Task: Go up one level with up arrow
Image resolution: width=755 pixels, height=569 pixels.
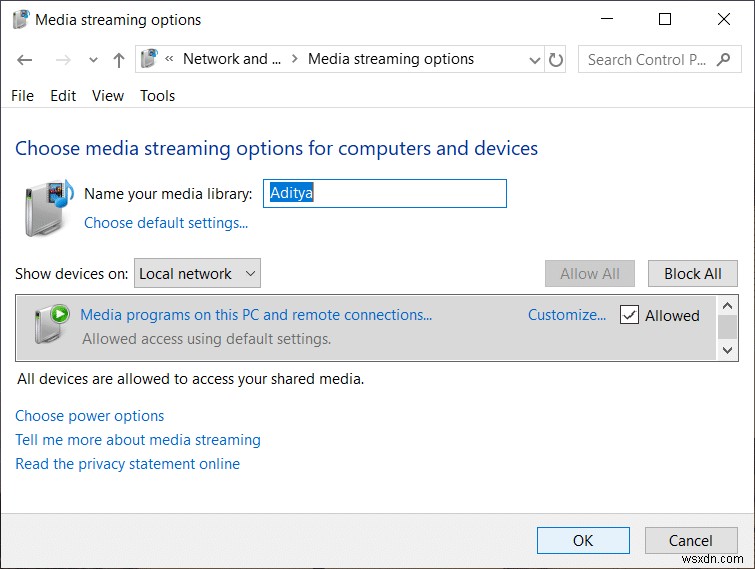Action: (119, 60)
